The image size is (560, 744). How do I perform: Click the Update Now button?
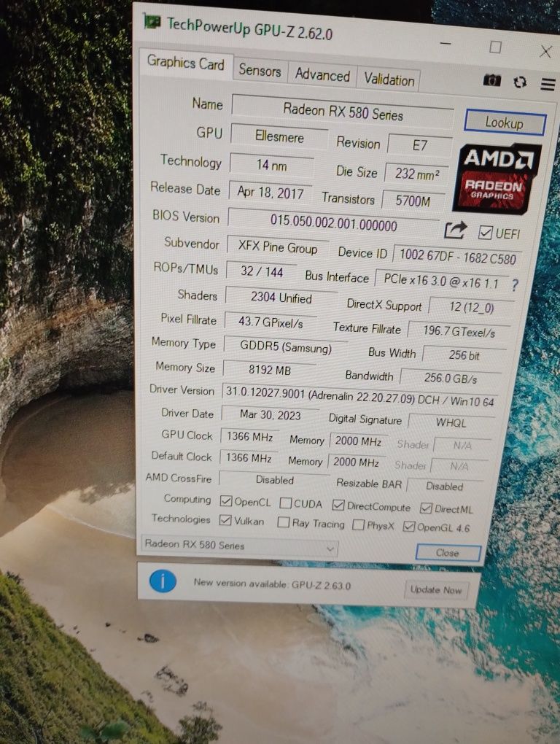pyautogui.click(x=436, y=589)
